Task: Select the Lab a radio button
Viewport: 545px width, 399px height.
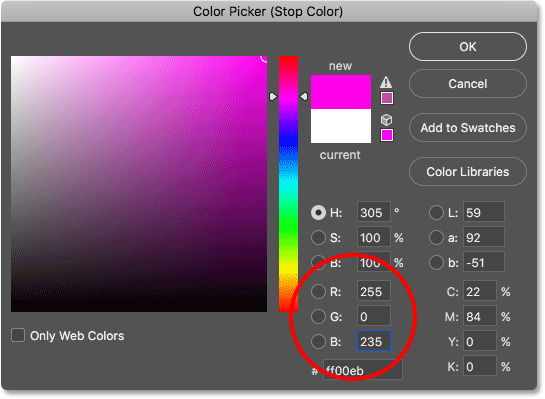Action: tap(436, 237)
